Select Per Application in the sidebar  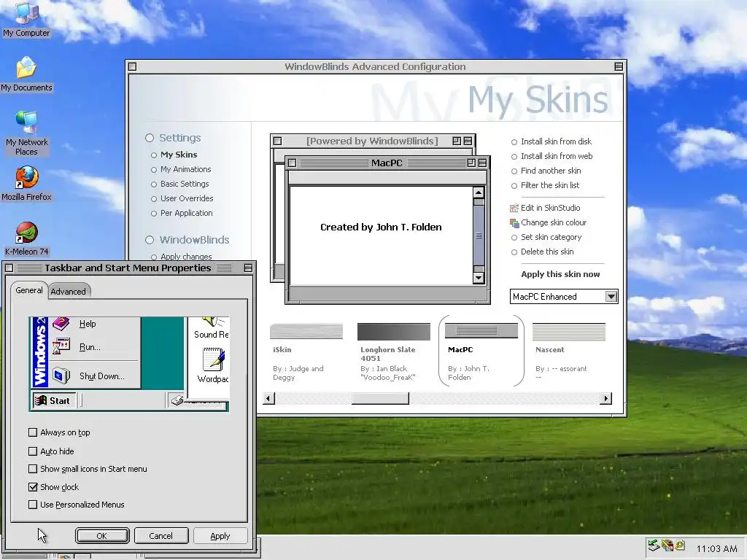click(182, 214)
